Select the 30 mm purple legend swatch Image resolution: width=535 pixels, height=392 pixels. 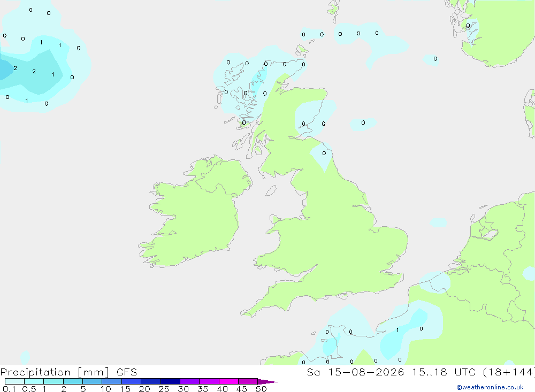point(190,381)
